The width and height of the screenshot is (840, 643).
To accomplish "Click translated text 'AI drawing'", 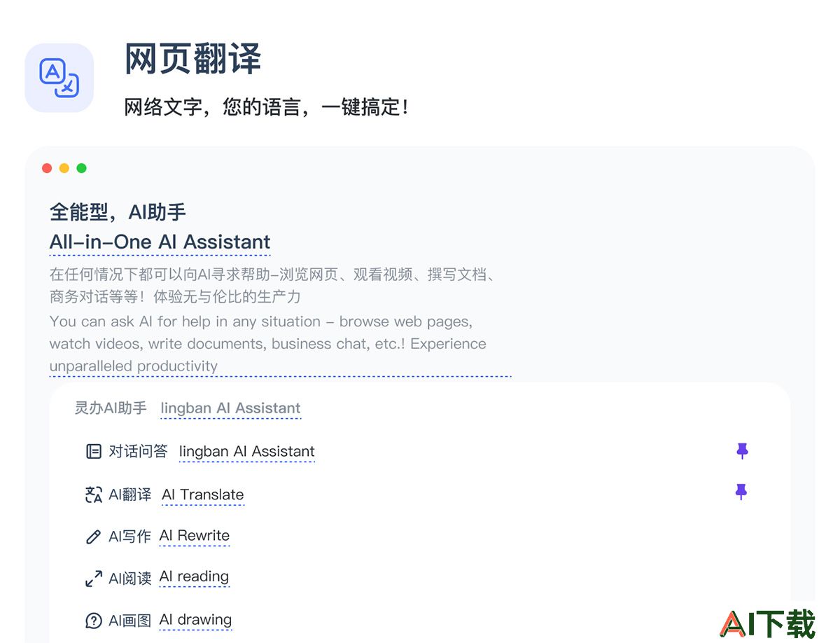I will tap(195, 620).
